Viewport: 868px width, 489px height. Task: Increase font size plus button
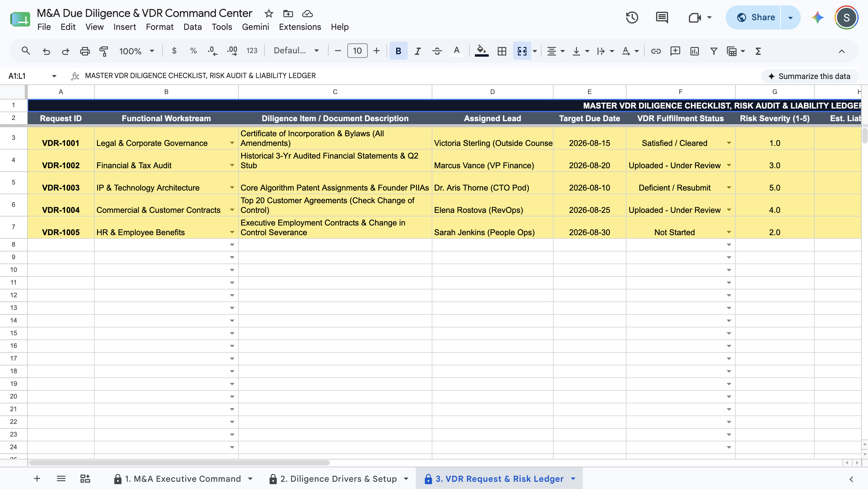(376, 51)
